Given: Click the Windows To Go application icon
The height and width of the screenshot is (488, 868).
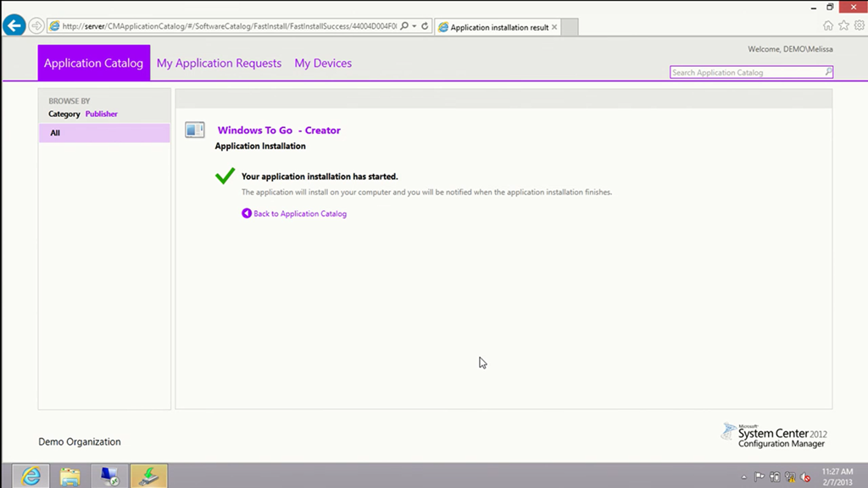Looking at the screenshot, I should [x=195, y=130].
